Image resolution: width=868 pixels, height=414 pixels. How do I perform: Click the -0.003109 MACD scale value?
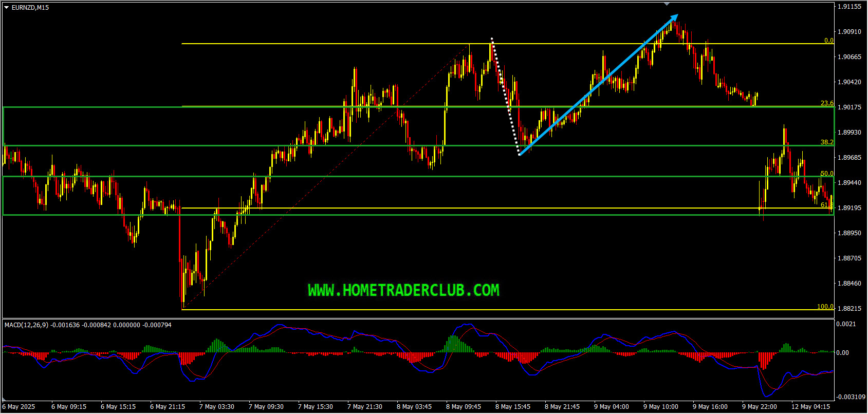click(x=851, y=397)
